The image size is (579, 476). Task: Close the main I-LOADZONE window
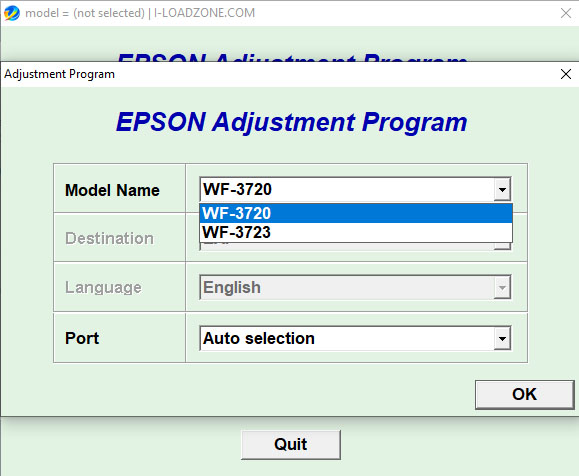566,13
